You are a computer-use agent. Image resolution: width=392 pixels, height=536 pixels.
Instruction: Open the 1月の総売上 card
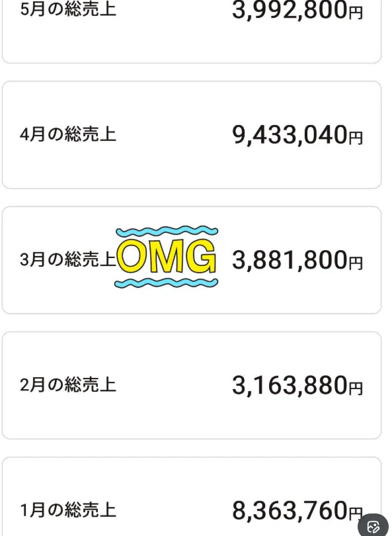(192, 496)
